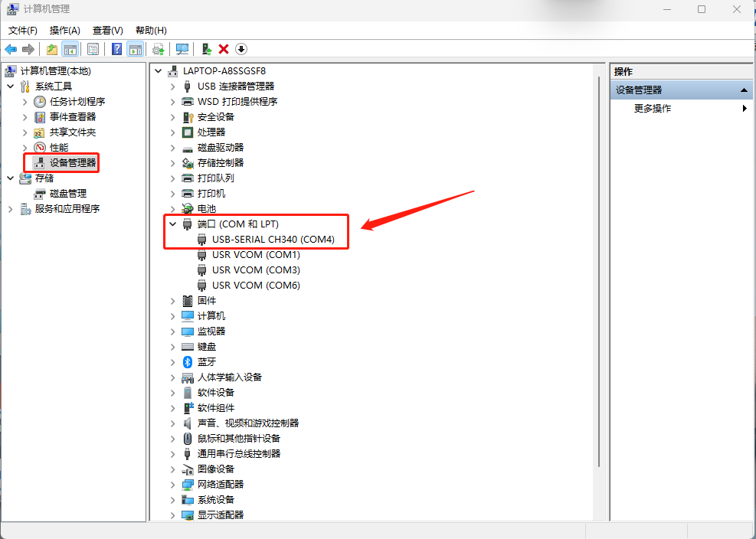
Task: Click the update device driver green arrow icon
Action: [x=207, y=49]
